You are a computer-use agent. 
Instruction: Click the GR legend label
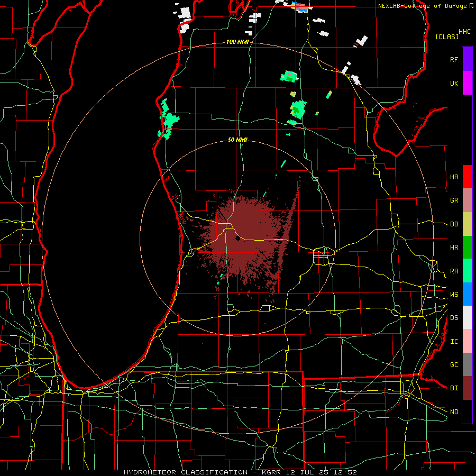tap(454, 200)
